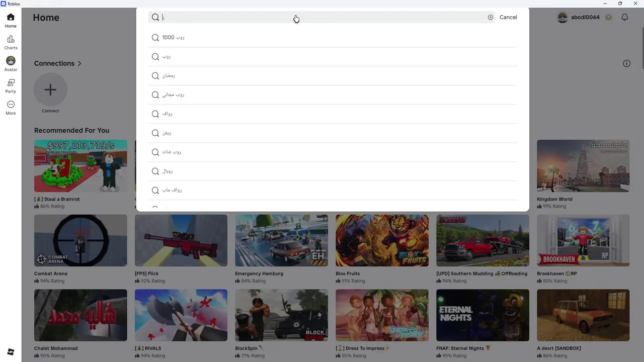Open the Blox Fruits thumbnail
The width and height of the screenshot is (644, 362).
[x=382, y=240]
